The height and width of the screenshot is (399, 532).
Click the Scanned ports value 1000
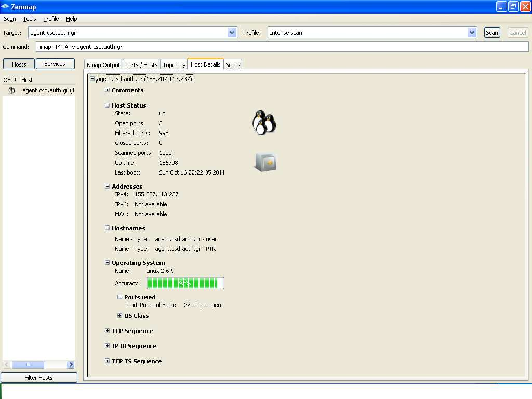[166, 153]
